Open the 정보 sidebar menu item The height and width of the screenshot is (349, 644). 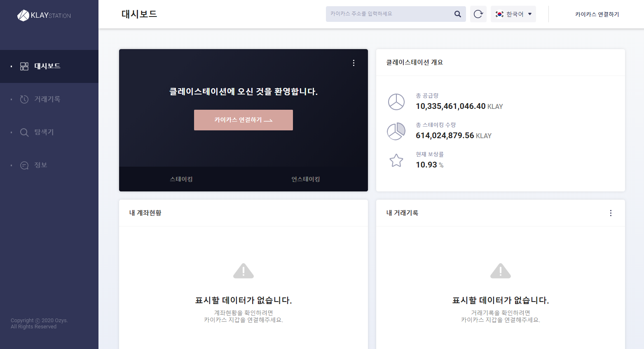tap(49, 165)
